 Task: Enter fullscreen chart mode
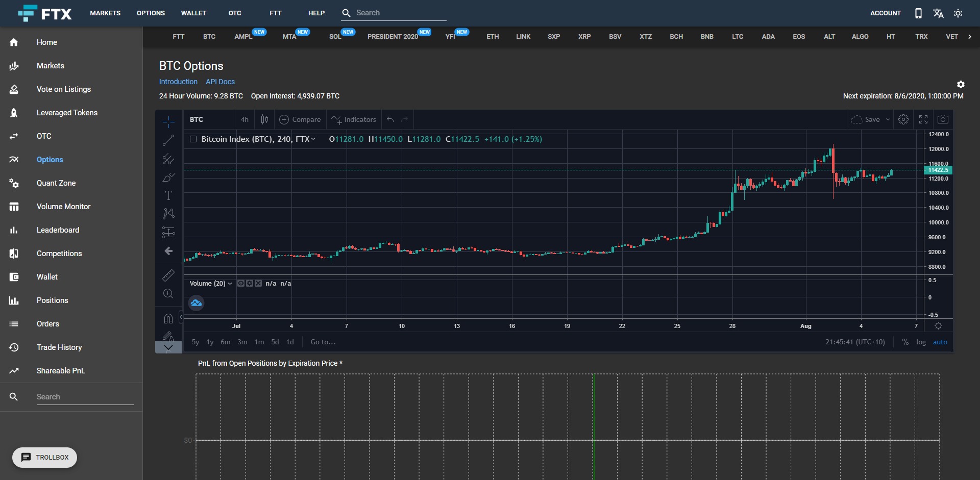923,119
